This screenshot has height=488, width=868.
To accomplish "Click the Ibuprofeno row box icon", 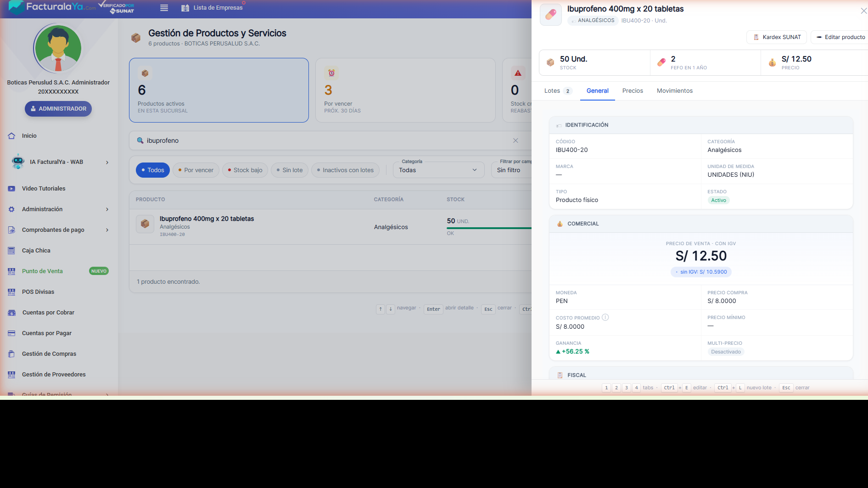I will [x=145, y=224].
